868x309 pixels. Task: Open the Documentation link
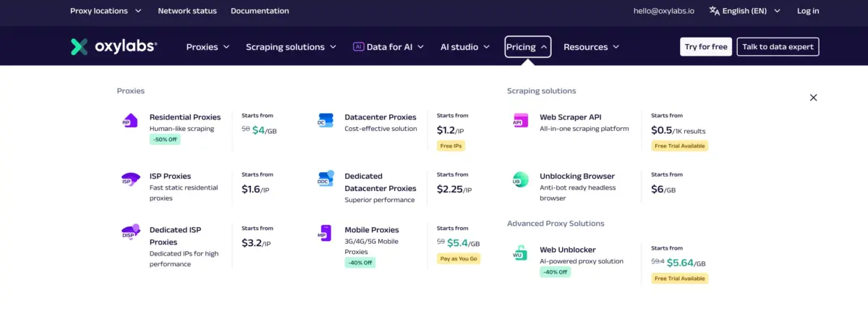tap(260, 11)
